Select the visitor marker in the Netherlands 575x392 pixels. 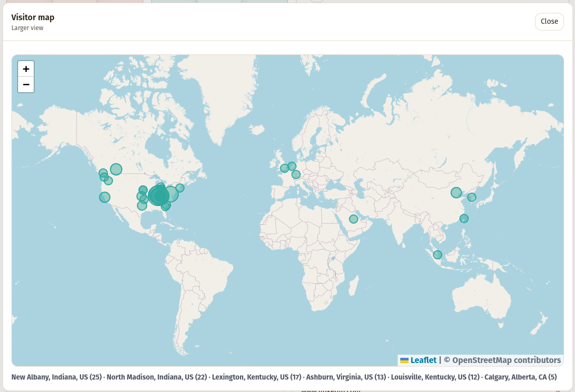[x=292, y=166]
